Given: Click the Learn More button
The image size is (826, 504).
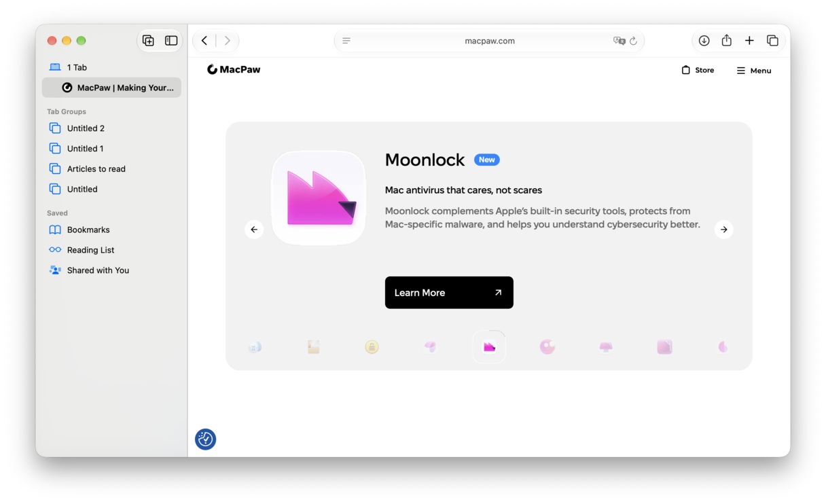Looking at the screenshot, I should coord(449,293).
